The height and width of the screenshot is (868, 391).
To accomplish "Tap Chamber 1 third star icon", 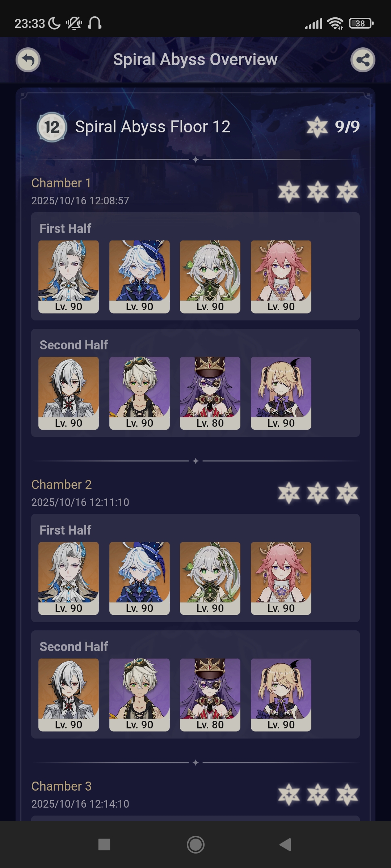I will click(347, 191).
